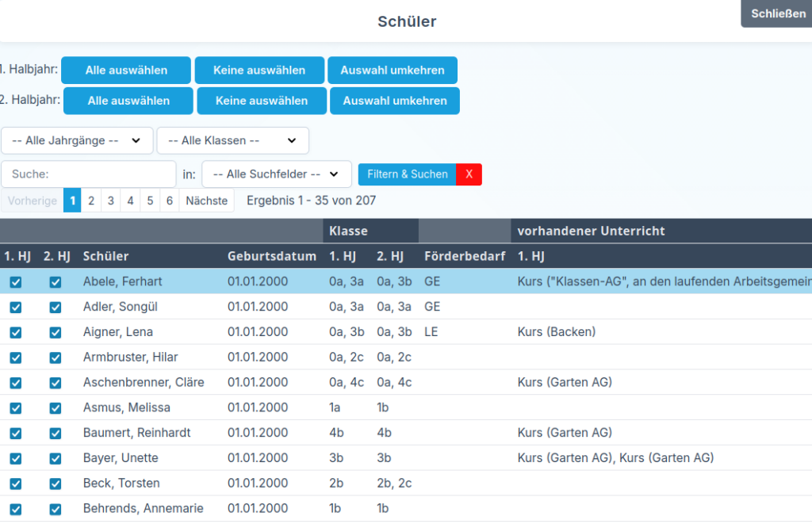The height and width of the screenshot is (524, 812).
Task: Jump to page 6 of results
Action: [x=169, y=201]
